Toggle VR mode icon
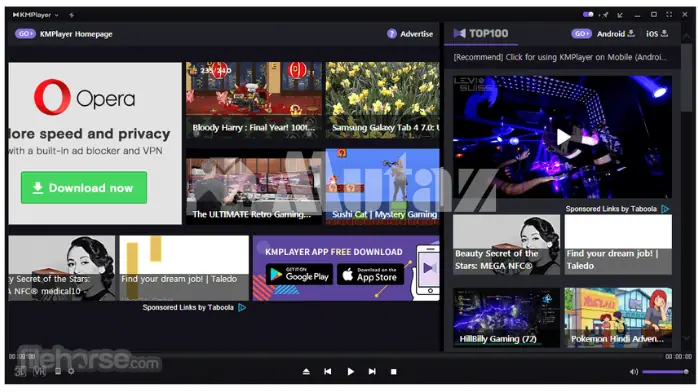The height and width of the screenshot is (392, 698). click(x=40, y=372)
